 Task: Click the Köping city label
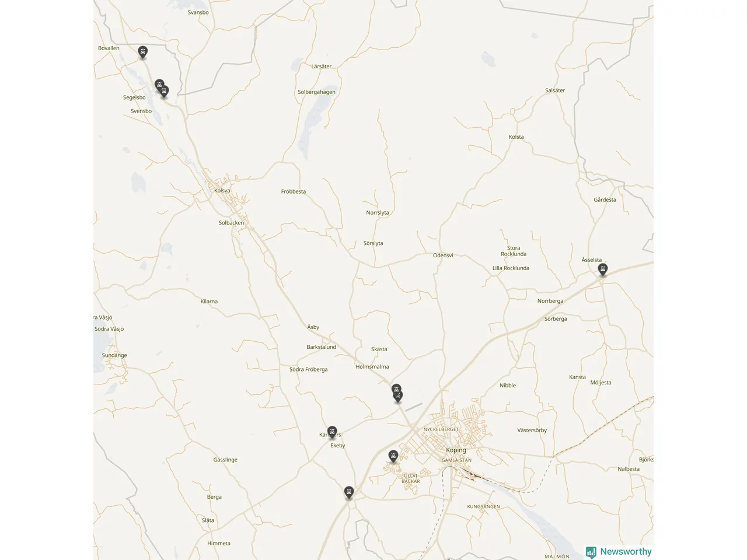pos(456,450)
